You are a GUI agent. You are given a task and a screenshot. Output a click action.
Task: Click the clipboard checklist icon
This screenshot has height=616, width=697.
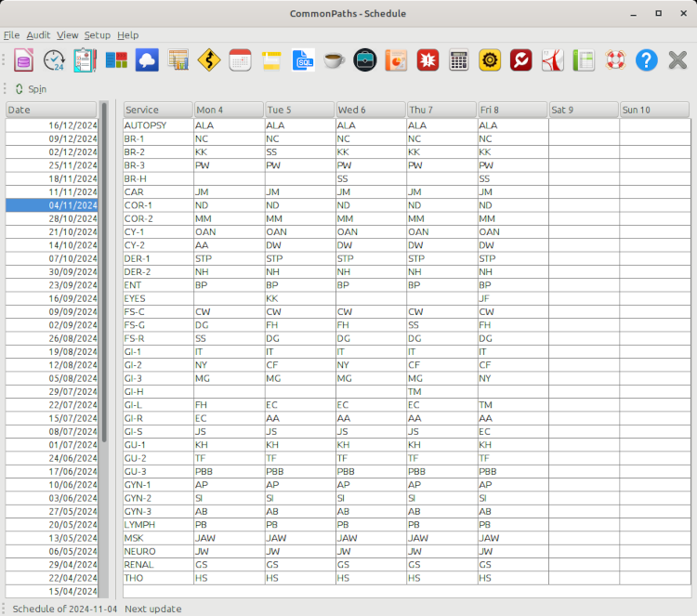pos(85,60)
